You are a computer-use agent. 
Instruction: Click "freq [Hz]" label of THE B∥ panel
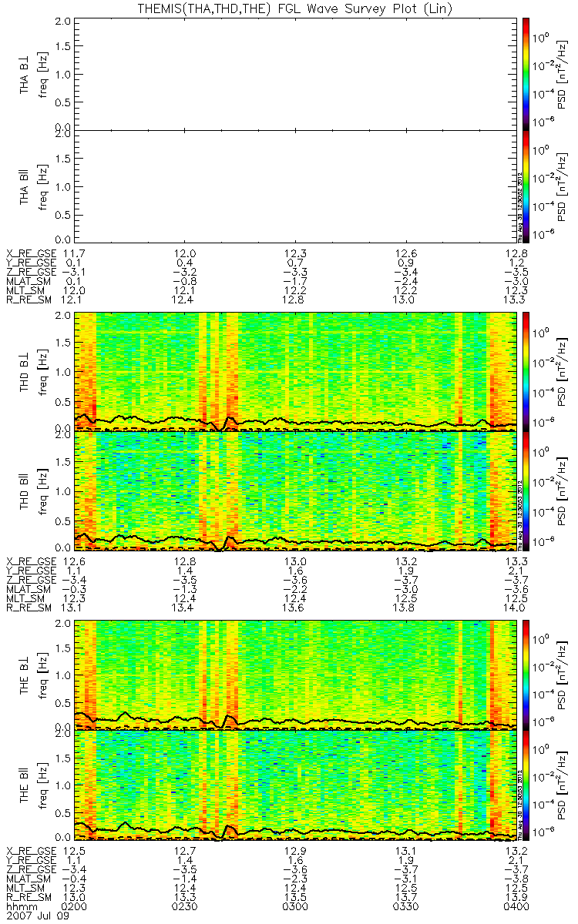coord(45,785)
